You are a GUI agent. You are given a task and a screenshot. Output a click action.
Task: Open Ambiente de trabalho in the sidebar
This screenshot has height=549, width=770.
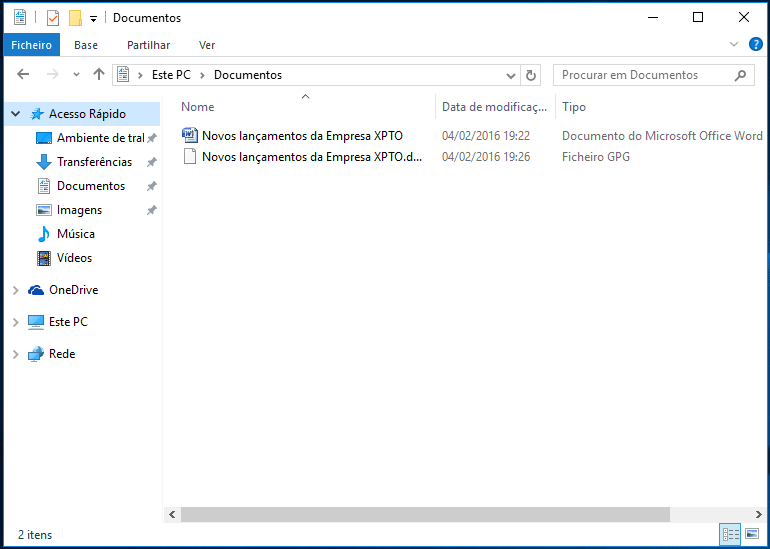(101, 138)
